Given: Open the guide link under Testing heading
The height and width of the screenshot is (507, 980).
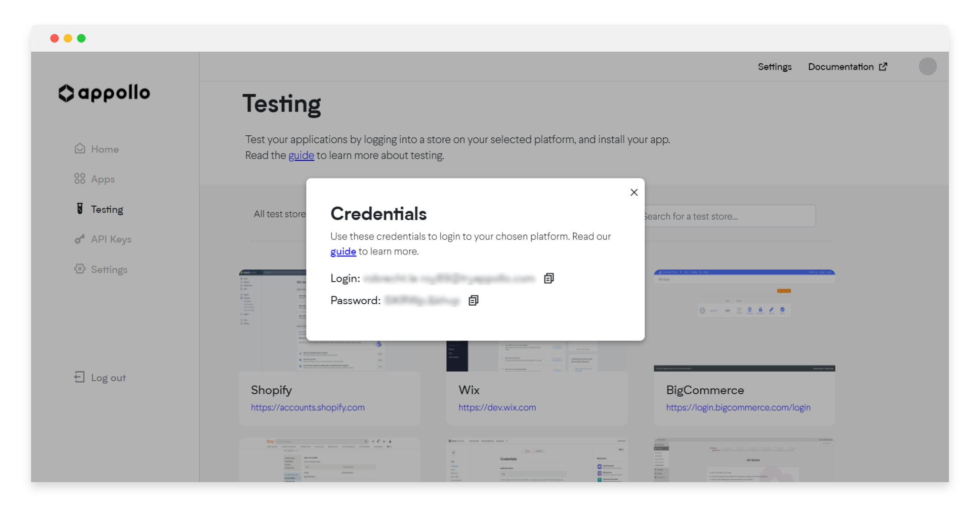Looking at the screenshot, I should click(x=301, y=155).
